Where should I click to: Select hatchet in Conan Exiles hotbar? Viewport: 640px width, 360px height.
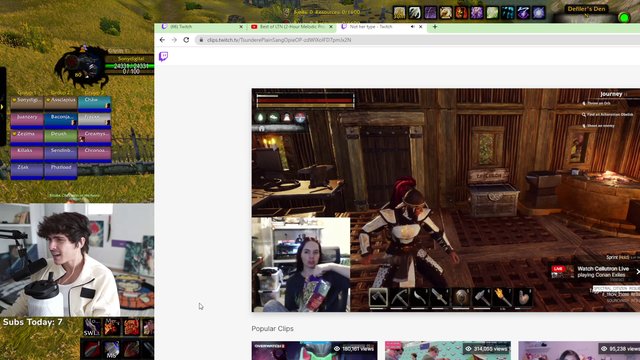pos(378,297)
